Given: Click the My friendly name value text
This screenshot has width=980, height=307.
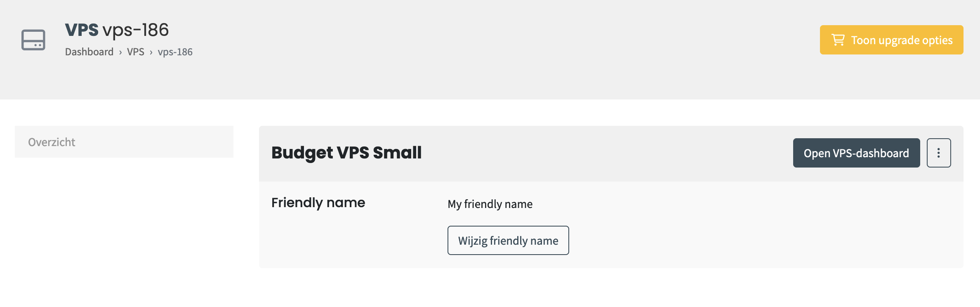Looking at the screenshot, I should pyautogui.click(x=490, y=204).
